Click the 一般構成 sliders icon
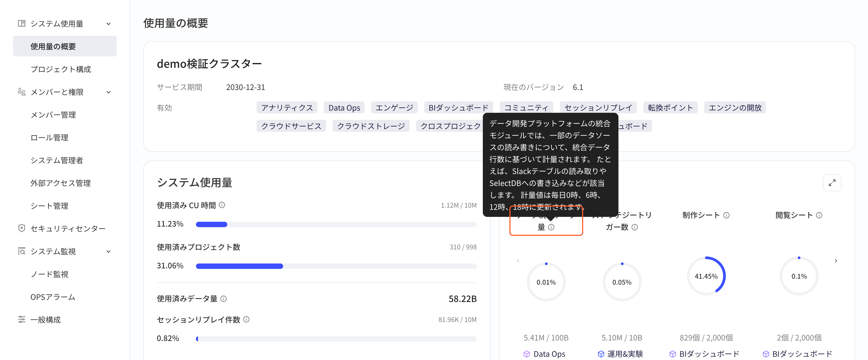 tap(22, 319)
